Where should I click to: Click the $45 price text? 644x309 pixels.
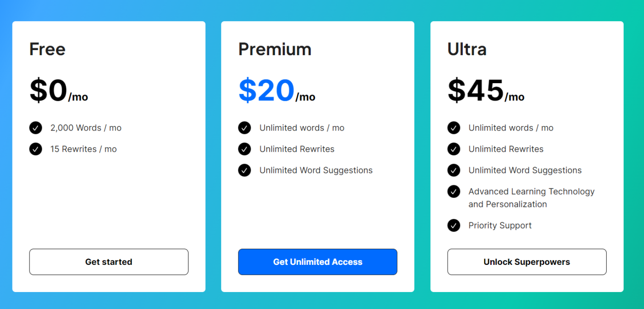pos(476,90)
